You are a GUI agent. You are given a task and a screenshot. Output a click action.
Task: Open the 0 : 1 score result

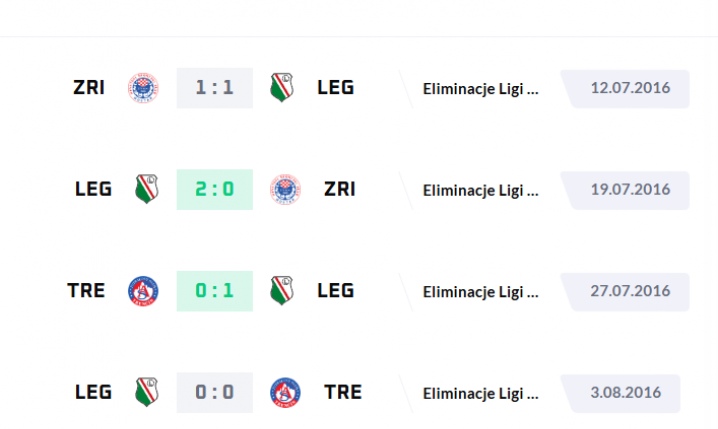[x=215, y=291]
